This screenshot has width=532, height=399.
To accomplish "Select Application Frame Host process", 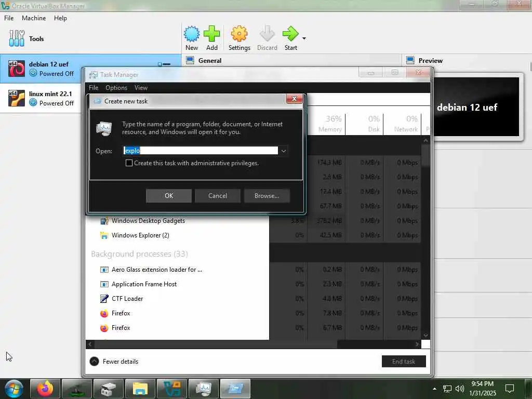I will [x=253, y=284].
